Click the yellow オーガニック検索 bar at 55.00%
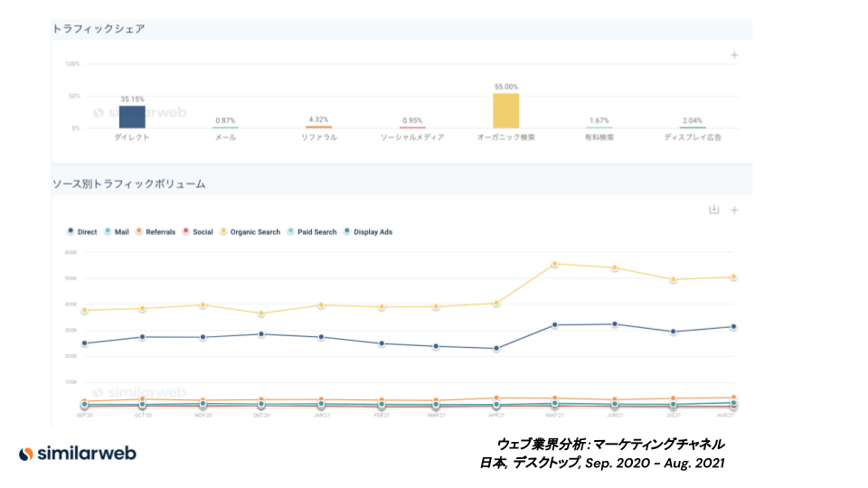The image size is (868, 488). (x=505, y=110)
